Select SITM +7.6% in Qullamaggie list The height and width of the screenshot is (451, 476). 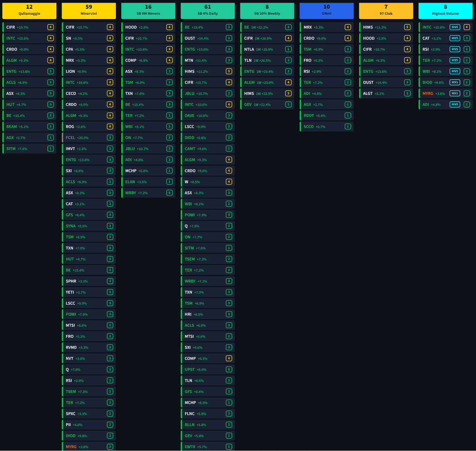pyautogui.click(x=29, y=149)
